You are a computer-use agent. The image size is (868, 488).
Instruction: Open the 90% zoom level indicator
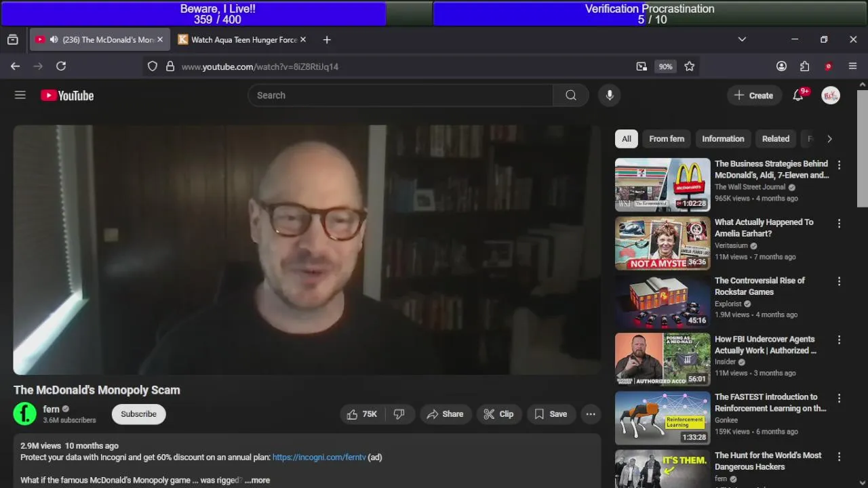click(x=665, y=66)
